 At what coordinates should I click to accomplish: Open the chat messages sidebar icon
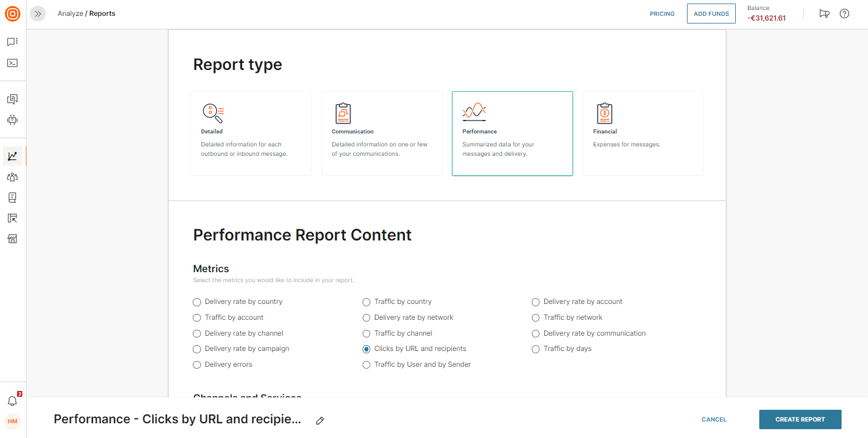pos(12,42)
